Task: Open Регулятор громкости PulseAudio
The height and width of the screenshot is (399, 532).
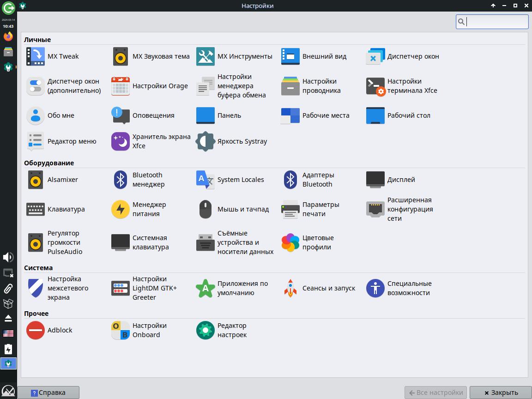Action: (54, 242)
